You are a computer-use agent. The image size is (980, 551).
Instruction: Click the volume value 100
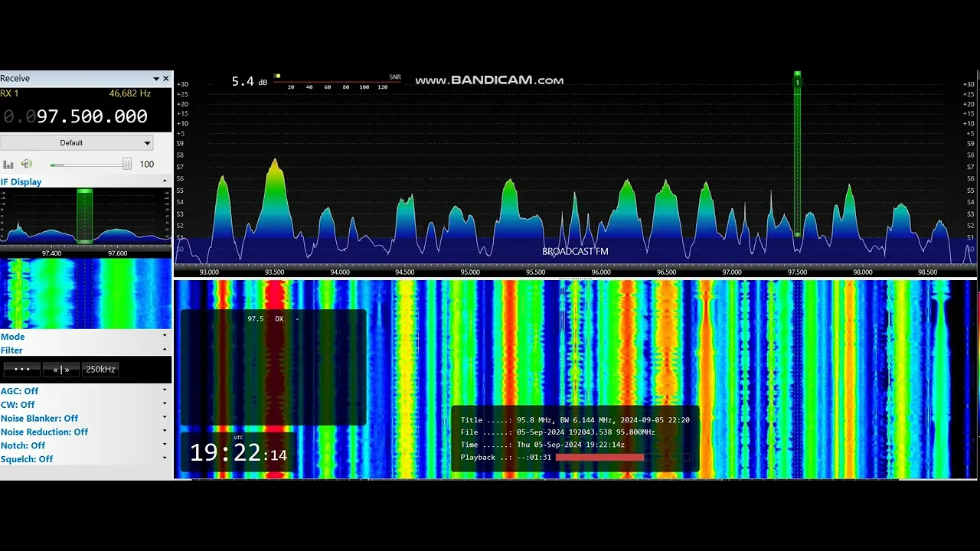click(x=146, y=164)
